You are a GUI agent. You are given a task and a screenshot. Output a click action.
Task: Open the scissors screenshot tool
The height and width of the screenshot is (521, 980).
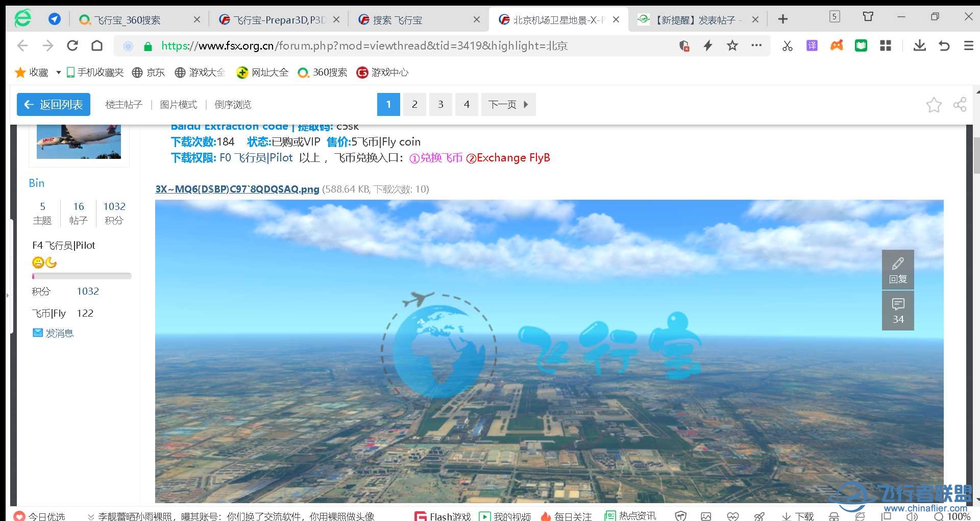point(788,46)
